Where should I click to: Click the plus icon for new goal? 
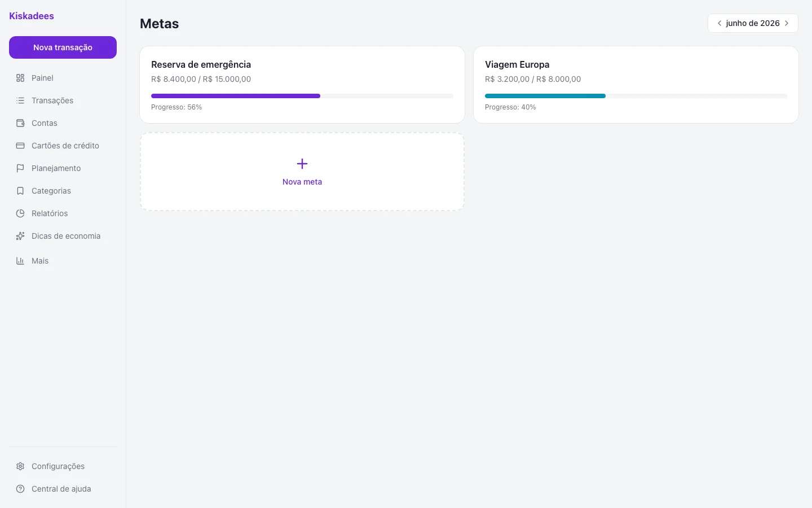(x=302, y=164)
